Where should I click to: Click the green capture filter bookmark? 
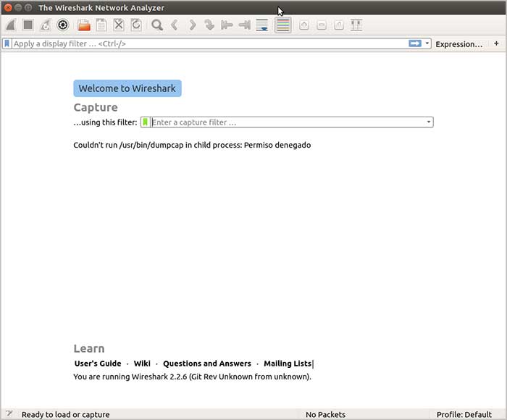coord(145,122)
